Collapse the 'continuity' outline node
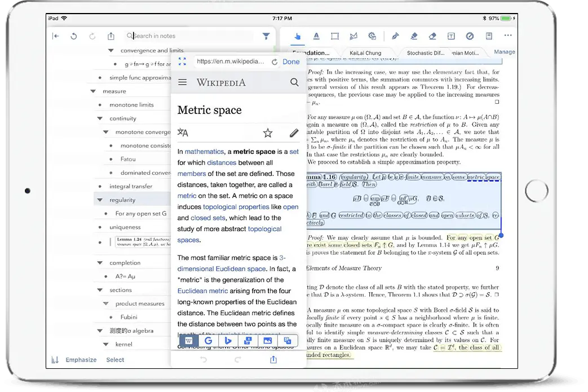This screenshot has width=588, height=392. tap(100, 118)
